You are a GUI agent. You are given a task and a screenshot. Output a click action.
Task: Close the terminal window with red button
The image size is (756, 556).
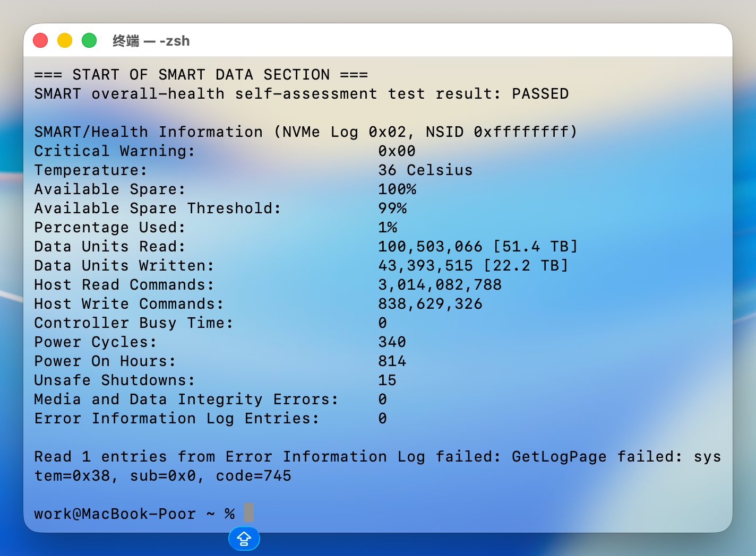(40, 40)
